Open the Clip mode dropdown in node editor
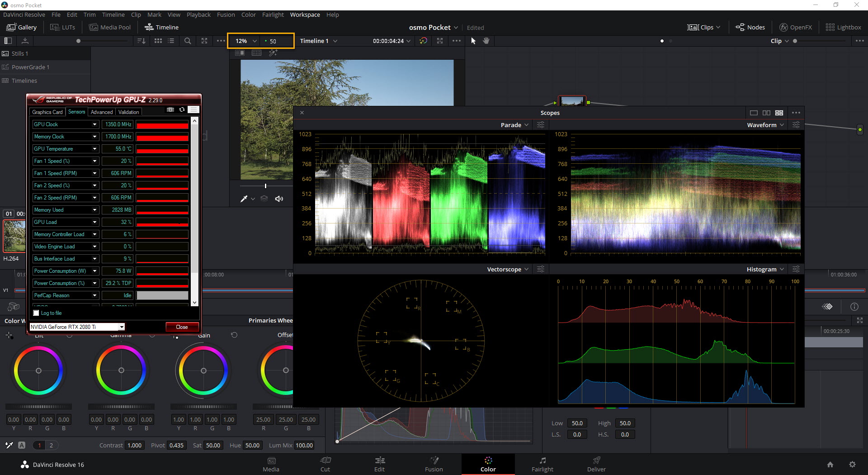Viewport: 868px width, 475px height. click(x=780, y=41)
